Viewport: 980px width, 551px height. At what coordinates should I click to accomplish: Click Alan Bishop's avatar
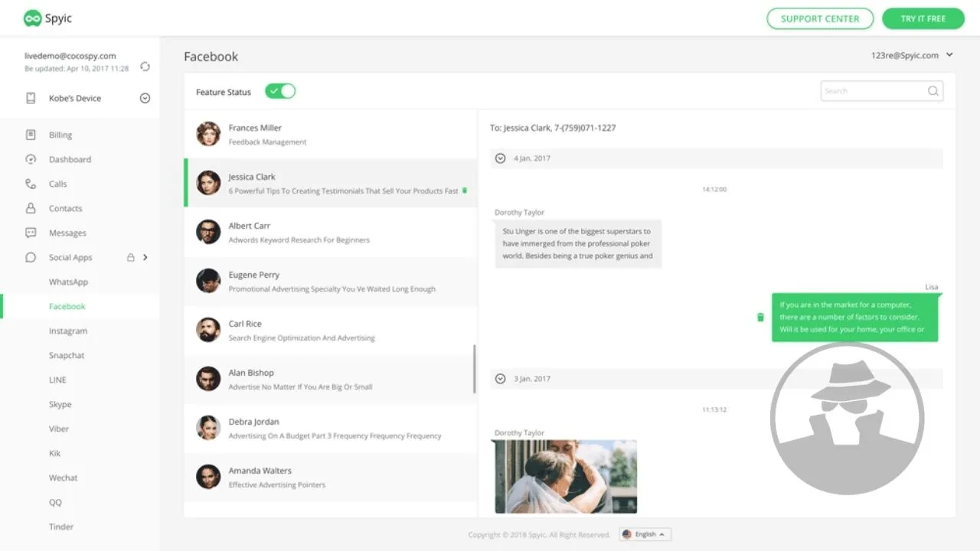click(208, 379)
